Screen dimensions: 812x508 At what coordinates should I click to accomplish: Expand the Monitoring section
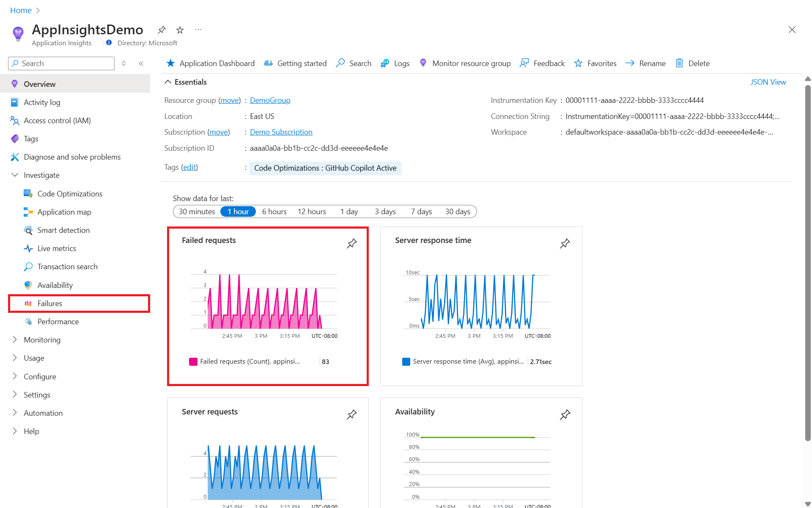click(15, 340)
